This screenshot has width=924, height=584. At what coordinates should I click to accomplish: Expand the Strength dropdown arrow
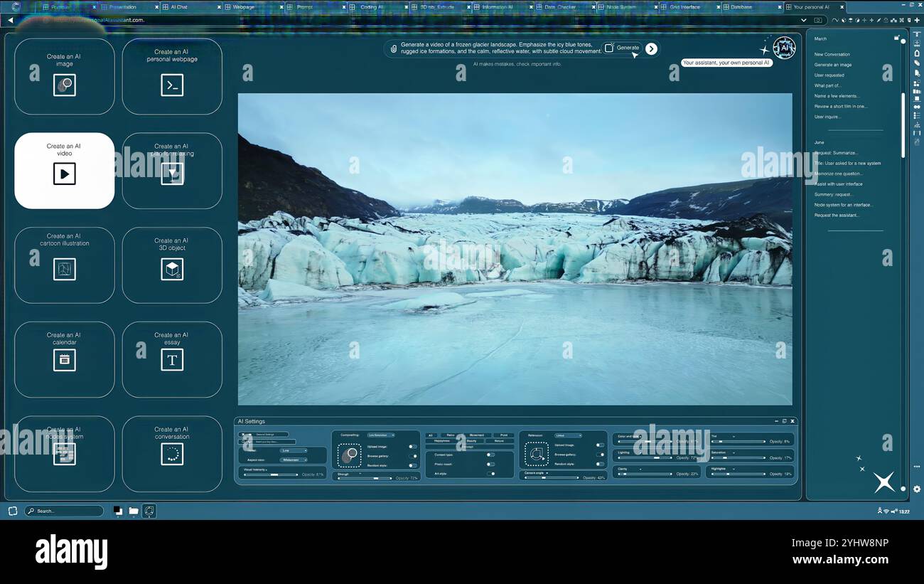[360, 474]
